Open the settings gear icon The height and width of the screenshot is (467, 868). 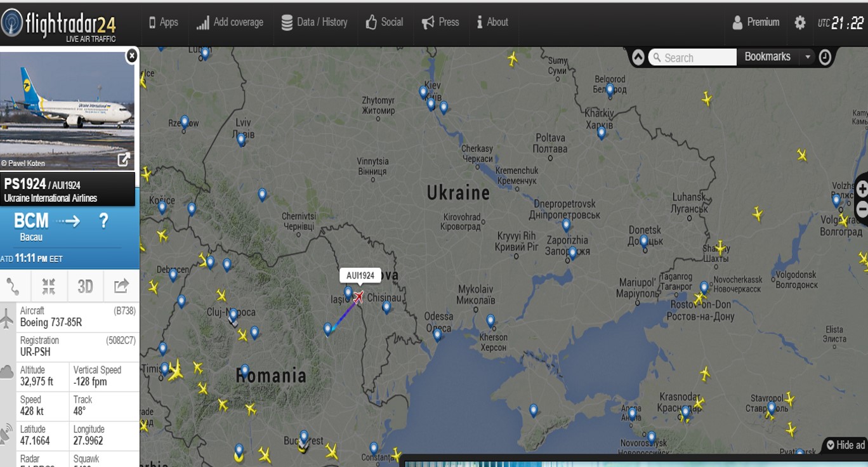(800, 22)
